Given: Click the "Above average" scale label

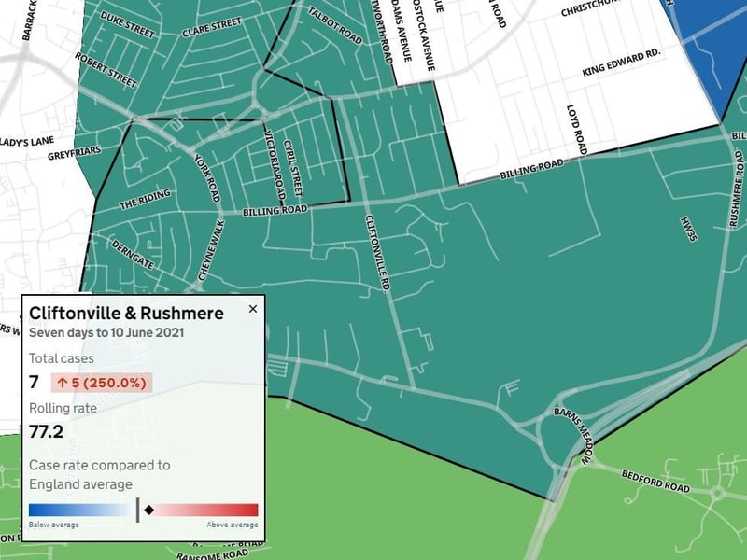Looking at the screenshot, I should point(233,525).
